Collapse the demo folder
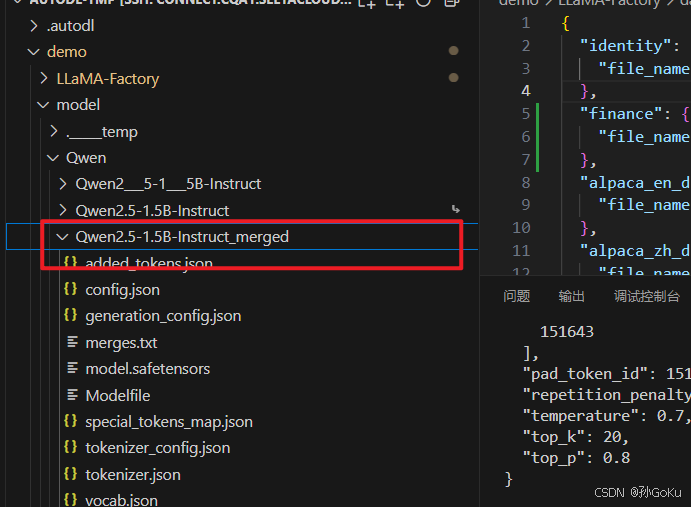Viewport: 691px width, 507px height. coord(33,52)
